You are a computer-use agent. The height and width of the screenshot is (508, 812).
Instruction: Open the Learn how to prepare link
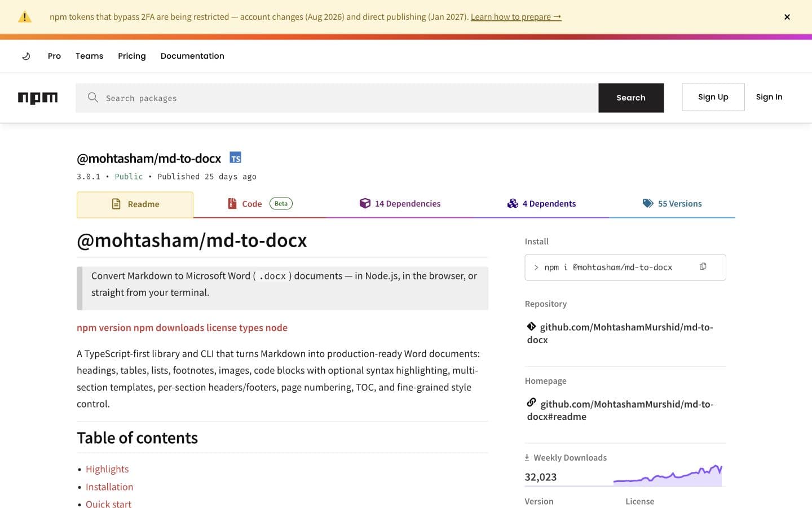point(516,17)
